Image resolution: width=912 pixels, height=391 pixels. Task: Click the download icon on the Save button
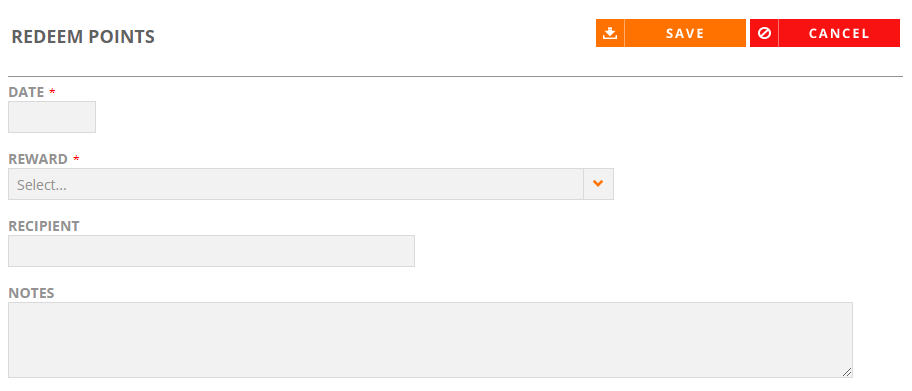[x=610, y=33]
